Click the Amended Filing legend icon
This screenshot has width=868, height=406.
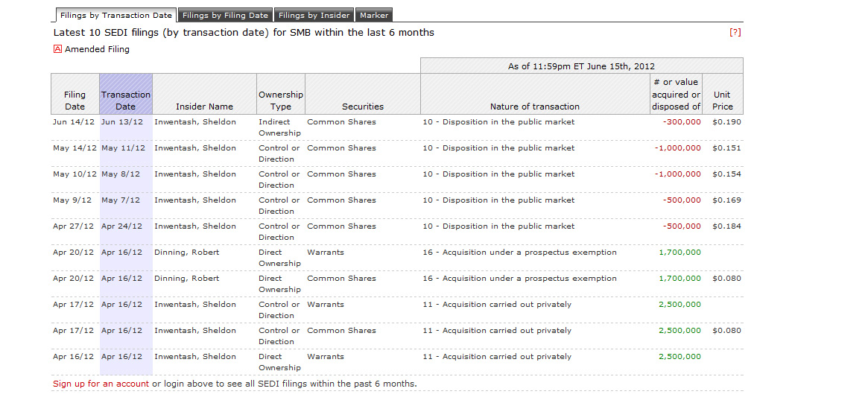tap(57, 49)
